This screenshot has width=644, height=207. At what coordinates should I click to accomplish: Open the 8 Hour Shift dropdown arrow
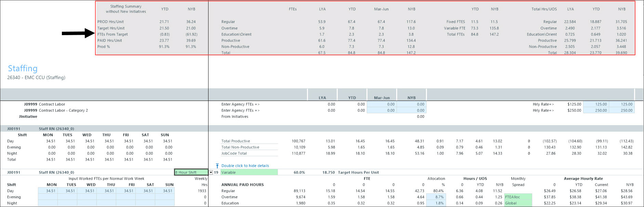211,173
